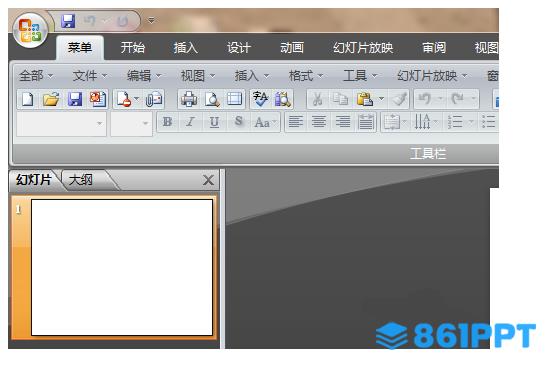Click the table-style icon after print preview

(235, 99)
